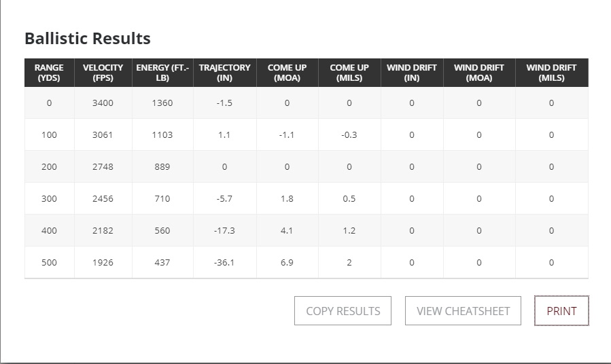Select the COME UP (MILS) header

coord(349,73)
